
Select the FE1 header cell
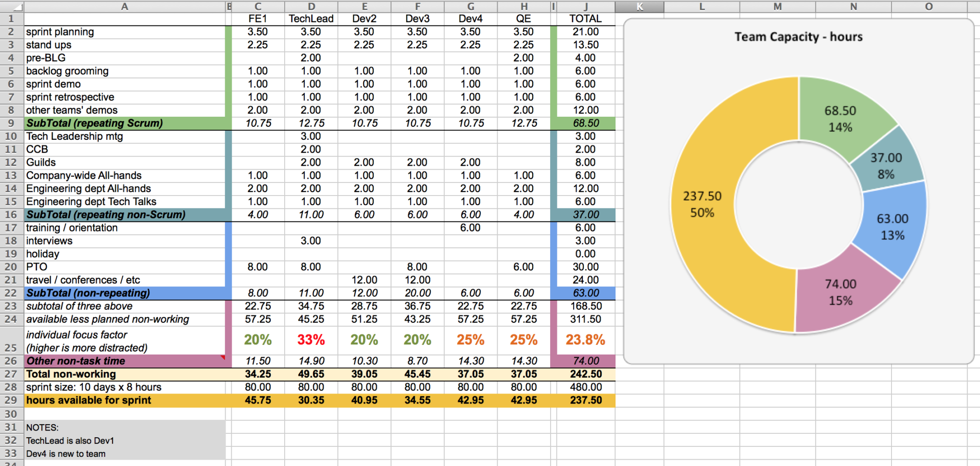[x=258, y=19]
